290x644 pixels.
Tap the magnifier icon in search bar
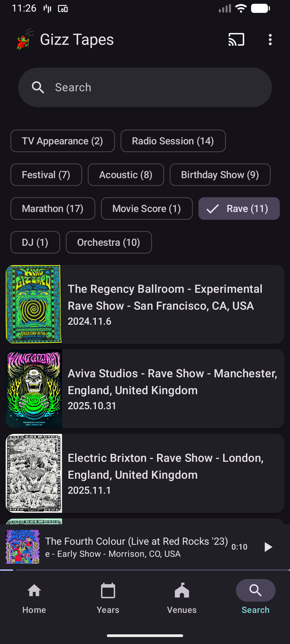[38, 87]
